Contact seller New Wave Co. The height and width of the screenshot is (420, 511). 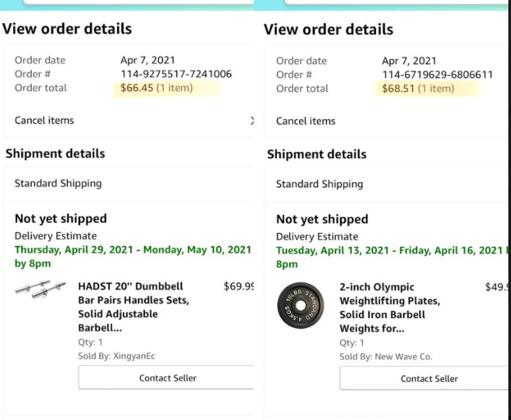coord(425,378)
